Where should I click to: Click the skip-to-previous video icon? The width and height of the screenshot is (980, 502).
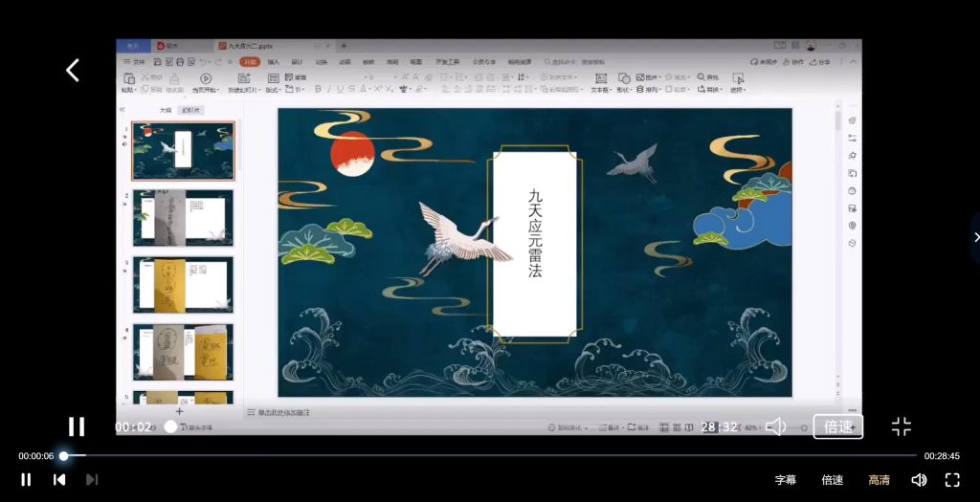59,480
